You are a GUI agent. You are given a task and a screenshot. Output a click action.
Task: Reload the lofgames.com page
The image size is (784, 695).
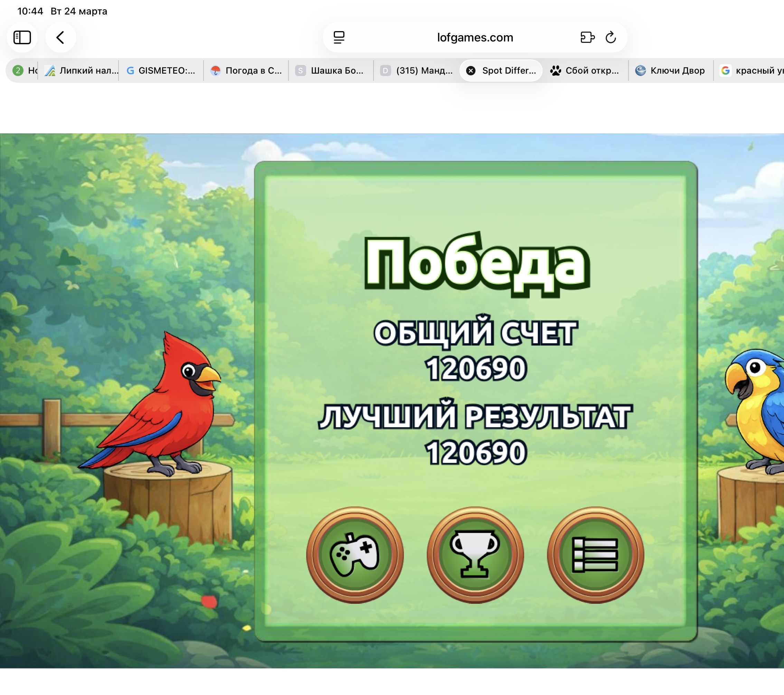pyautogui.click(x=610, y=38)
